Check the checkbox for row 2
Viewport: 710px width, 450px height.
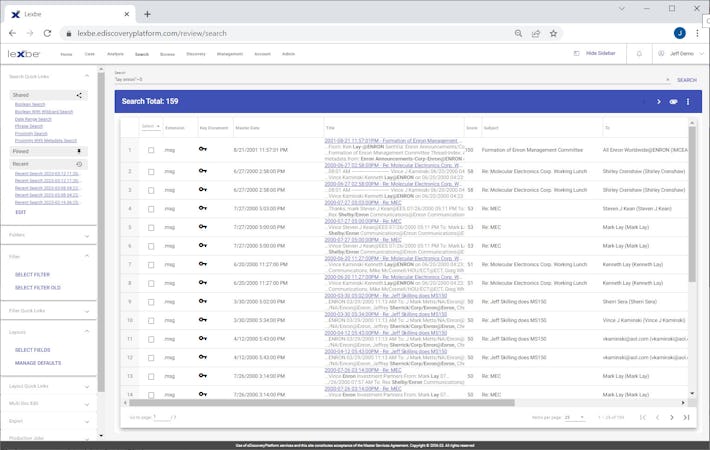(151, 172)
